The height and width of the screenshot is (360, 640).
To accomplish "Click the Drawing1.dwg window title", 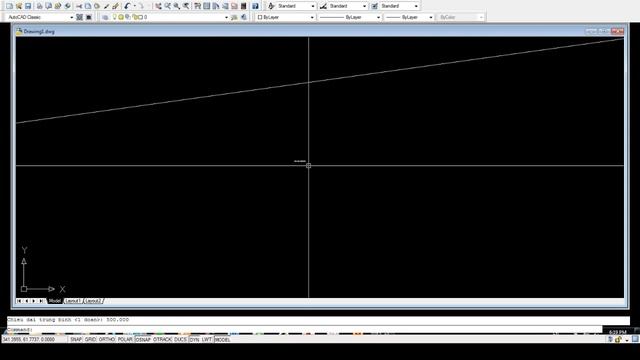I will coord(39,31).
